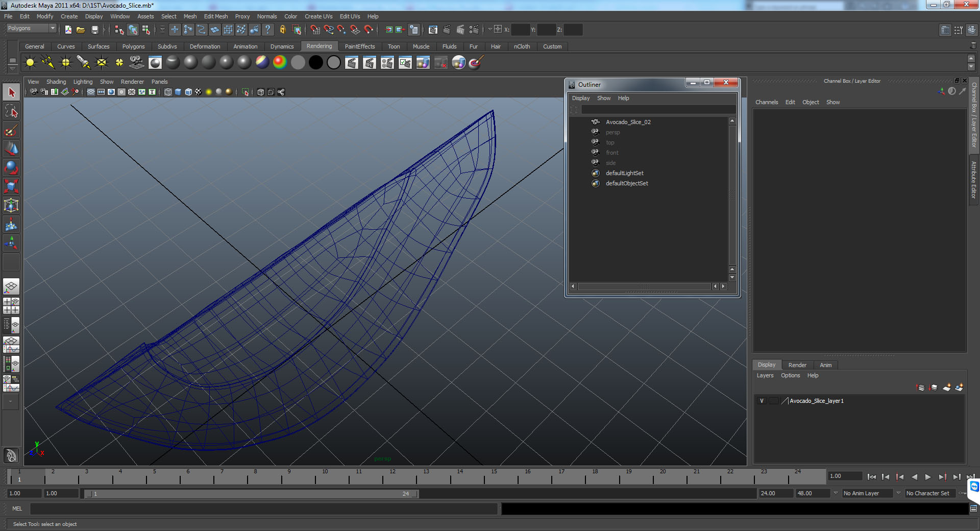Select the Universal Manipulator tool

[11, 206]
